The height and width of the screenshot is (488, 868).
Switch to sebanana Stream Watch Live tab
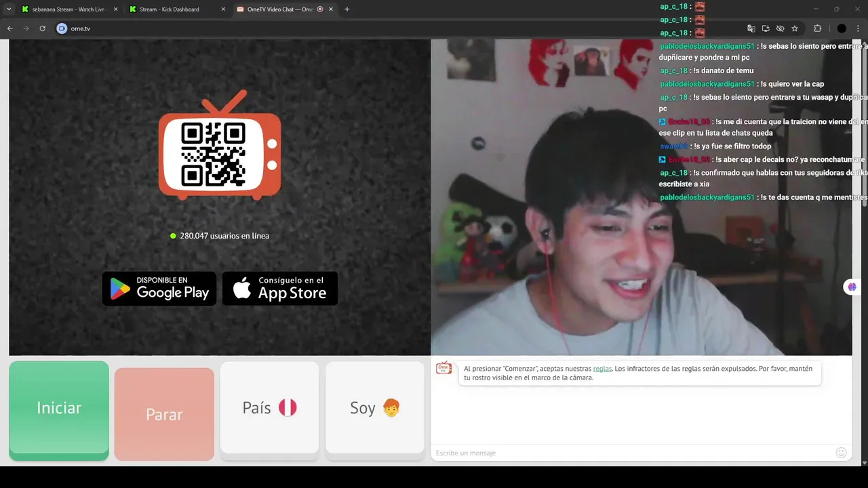click(x=68, y=9)
